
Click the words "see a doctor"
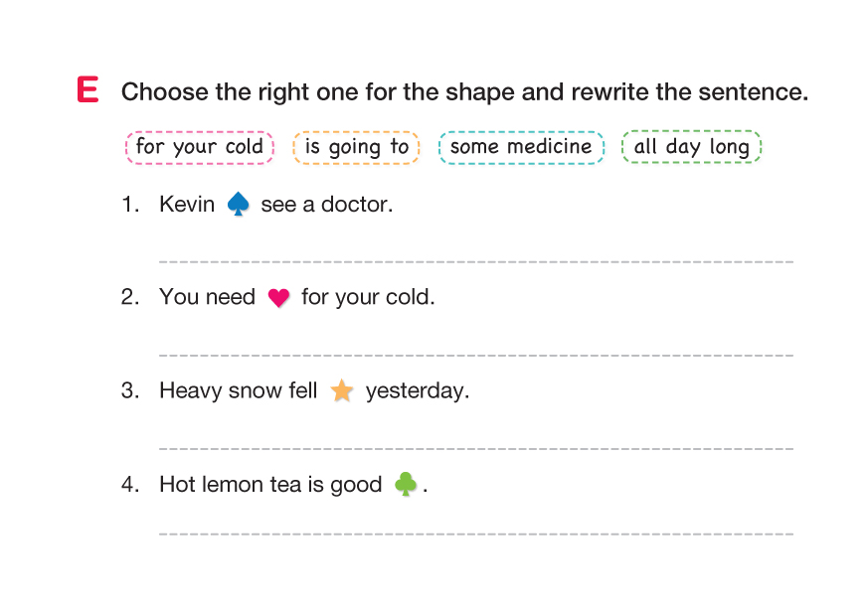pyautogui.click(x=327, y=205)
